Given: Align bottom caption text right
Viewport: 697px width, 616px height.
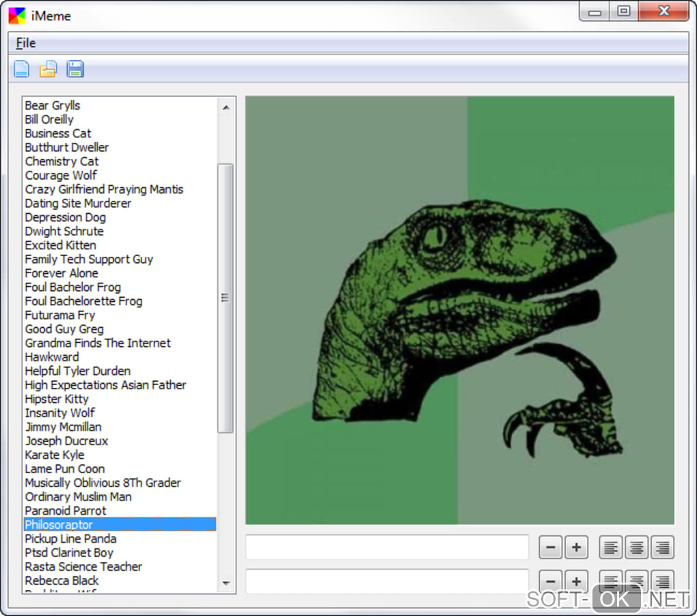Looking at the screenshot, I should click(662, 581).
